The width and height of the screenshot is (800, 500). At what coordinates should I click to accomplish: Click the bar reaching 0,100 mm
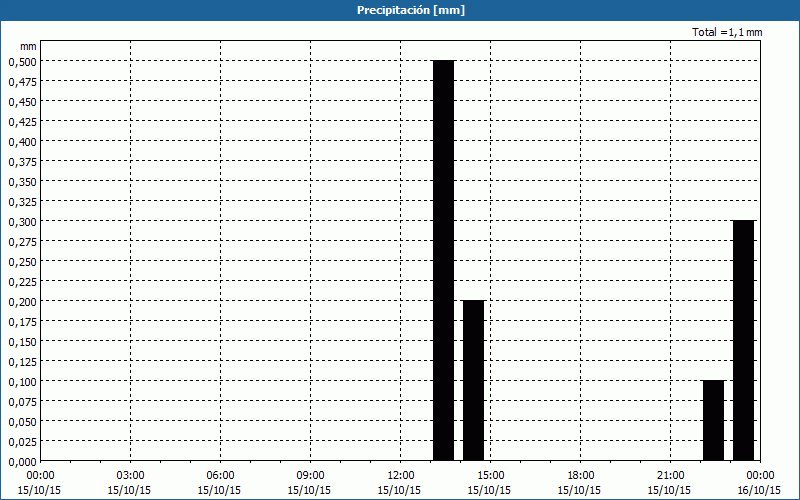point(713,420)
